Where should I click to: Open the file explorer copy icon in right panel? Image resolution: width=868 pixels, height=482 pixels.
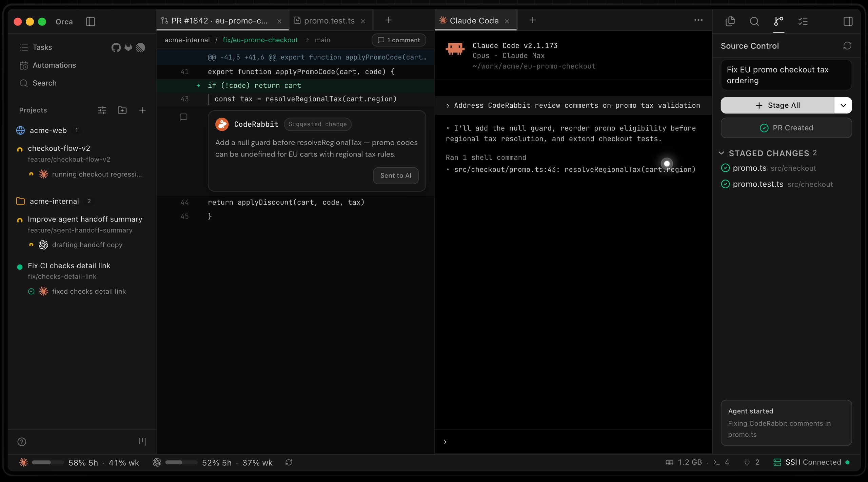point(730,22)
